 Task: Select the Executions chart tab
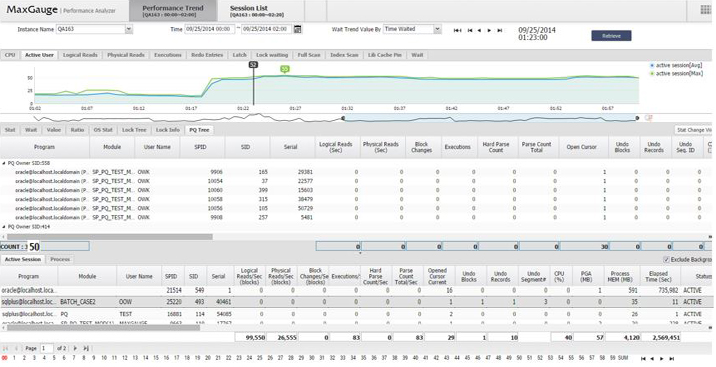point(168,55)
